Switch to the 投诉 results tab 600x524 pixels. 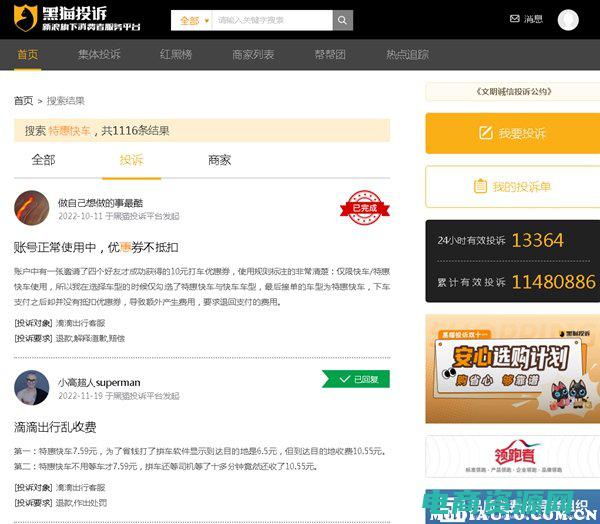131,160
